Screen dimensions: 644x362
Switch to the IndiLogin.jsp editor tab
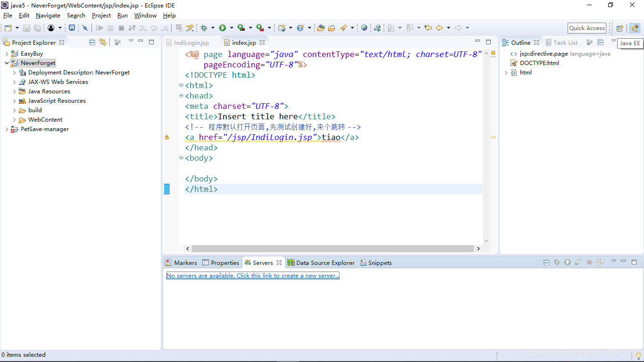click(x=191, y=43)
